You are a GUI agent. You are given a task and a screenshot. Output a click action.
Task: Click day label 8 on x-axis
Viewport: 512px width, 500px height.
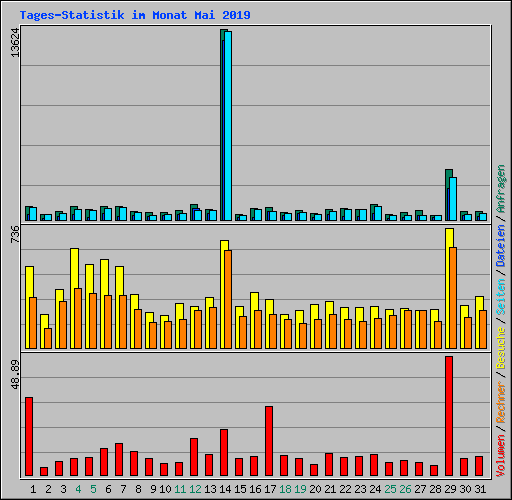pos(138,489)
